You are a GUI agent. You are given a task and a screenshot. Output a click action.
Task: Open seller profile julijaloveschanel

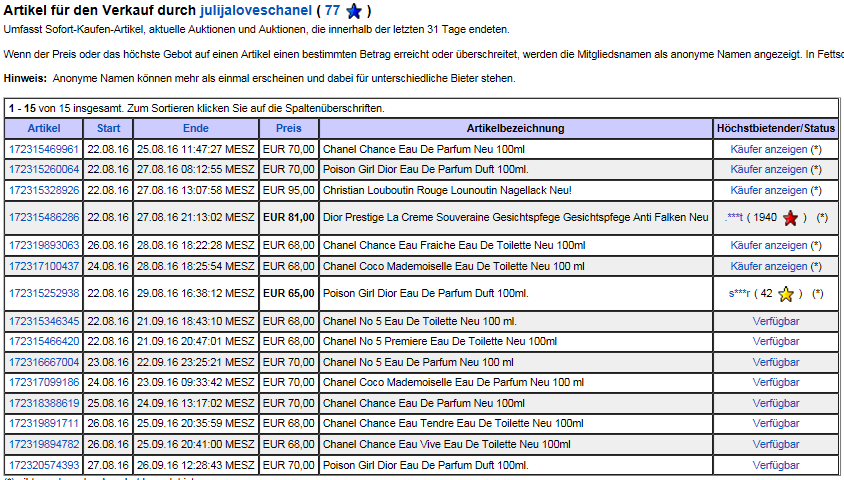(256, 10)
